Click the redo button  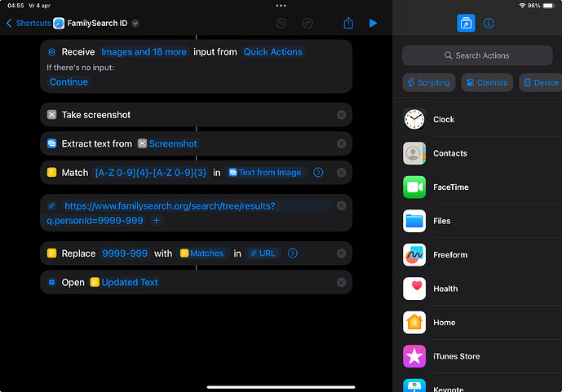[308, 24]
